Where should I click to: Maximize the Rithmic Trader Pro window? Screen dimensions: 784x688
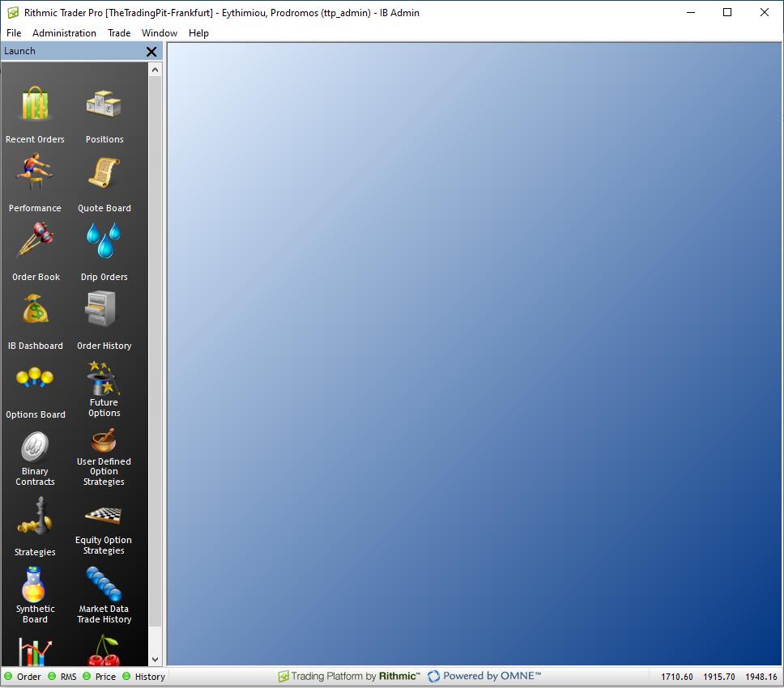pyautogui.click(x=727, y=12)
